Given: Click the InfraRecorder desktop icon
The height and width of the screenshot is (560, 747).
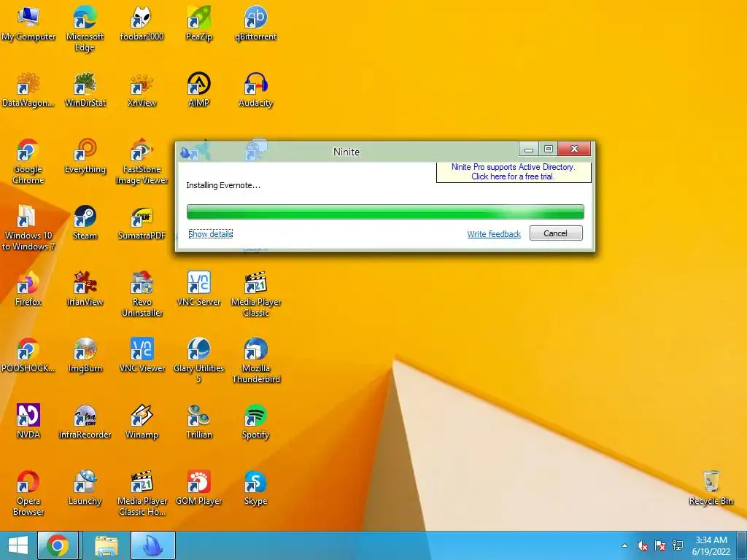Looking at the screenshot, I should pos(85,421).
